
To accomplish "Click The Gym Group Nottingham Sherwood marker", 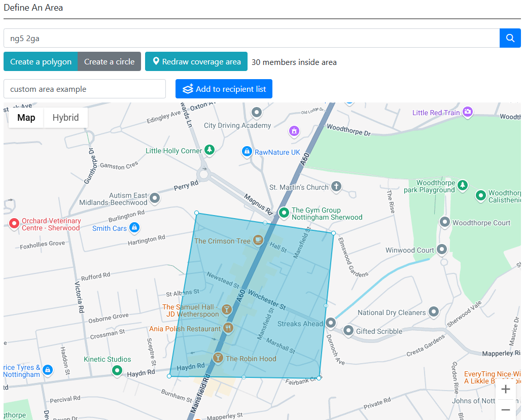I will [284, 213].
